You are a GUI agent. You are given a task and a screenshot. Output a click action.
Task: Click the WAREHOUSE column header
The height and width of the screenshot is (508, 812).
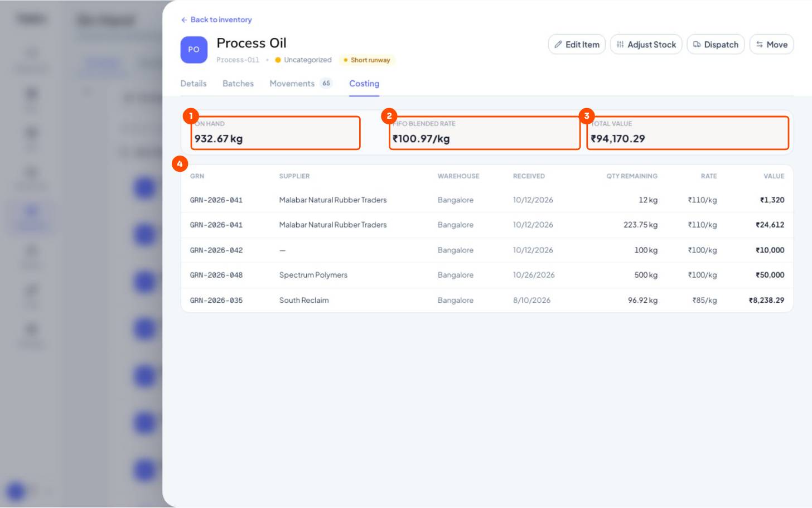point(458,176)
